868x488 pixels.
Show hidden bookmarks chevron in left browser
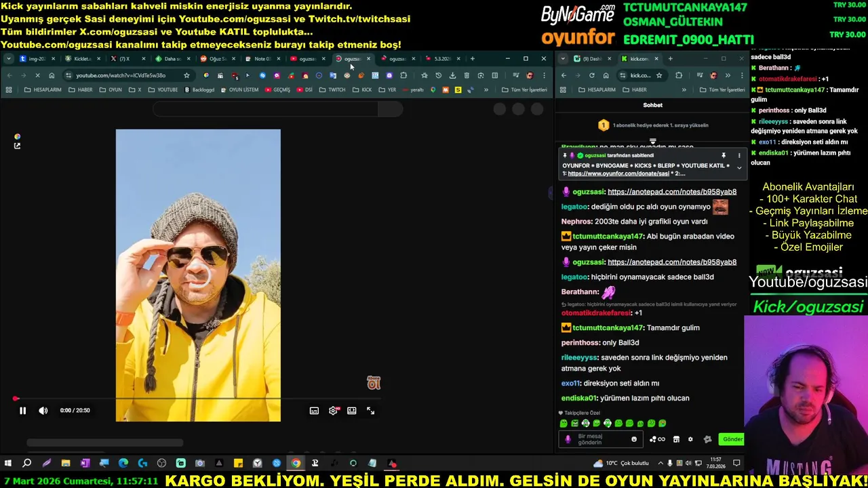pos(486,89)
